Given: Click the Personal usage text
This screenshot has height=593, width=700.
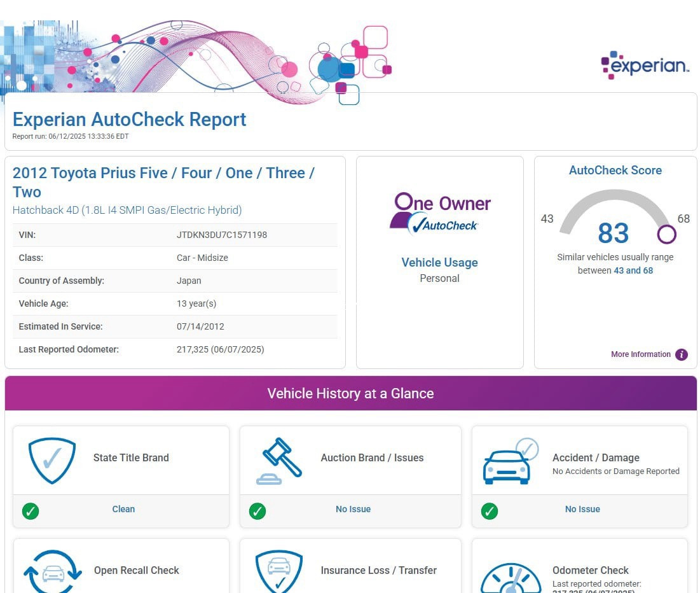Looking at the screenshot, I should 440,279.
